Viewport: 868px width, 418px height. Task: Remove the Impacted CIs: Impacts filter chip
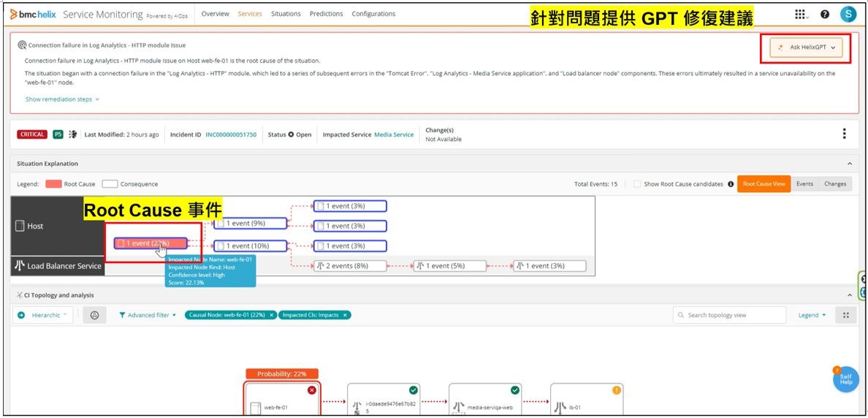pos(344,315)
